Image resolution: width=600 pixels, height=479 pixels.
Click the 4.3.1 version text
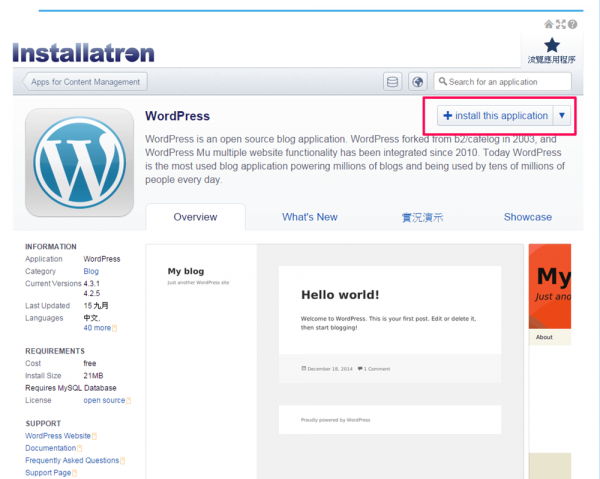[92, 283]
